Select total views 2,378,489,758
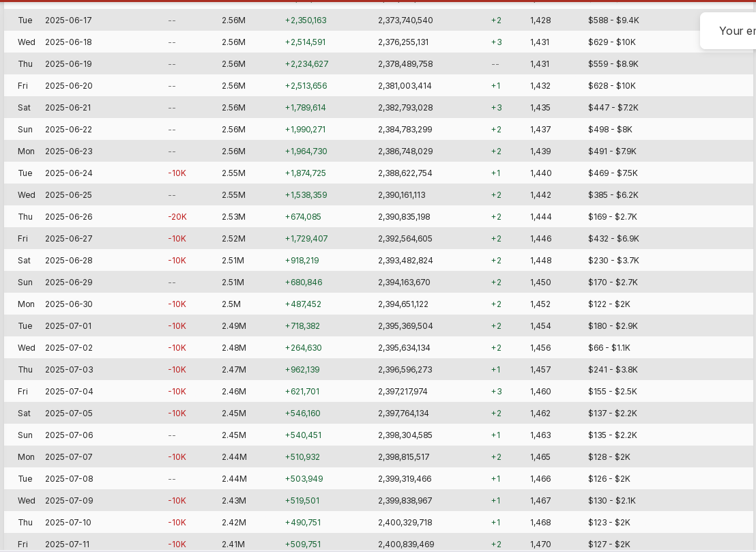Screen dimensions: 756x552 point(405,63)
